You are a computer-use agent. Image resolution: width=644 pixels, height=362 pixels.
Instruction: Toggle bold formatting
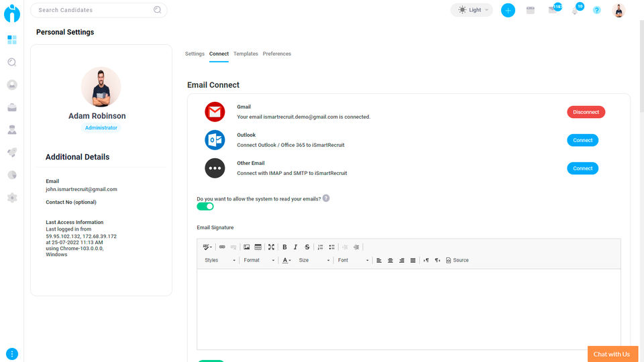284,247
